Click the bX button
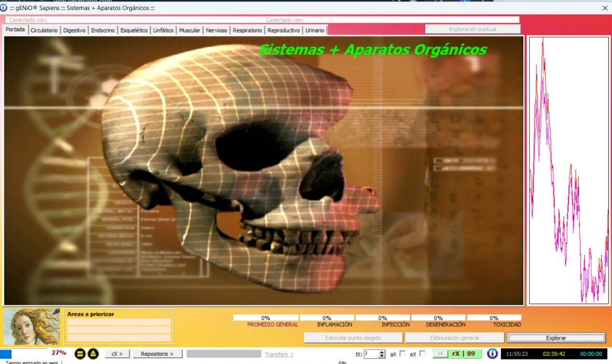This screenshot has width=612, height=364. click(x=441, y=354)
